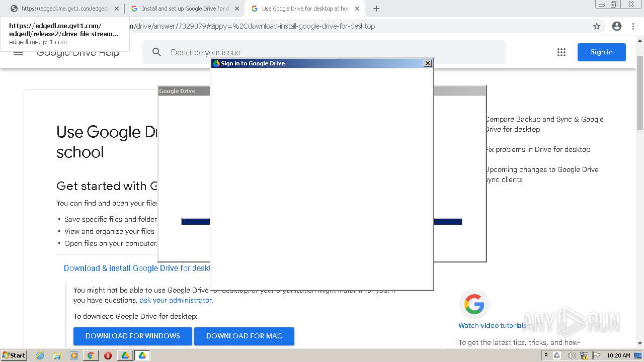This screenshot has width=644, height=362.
Task: Open the 'Watch video tutorials' link
Action: click(493, 325)
